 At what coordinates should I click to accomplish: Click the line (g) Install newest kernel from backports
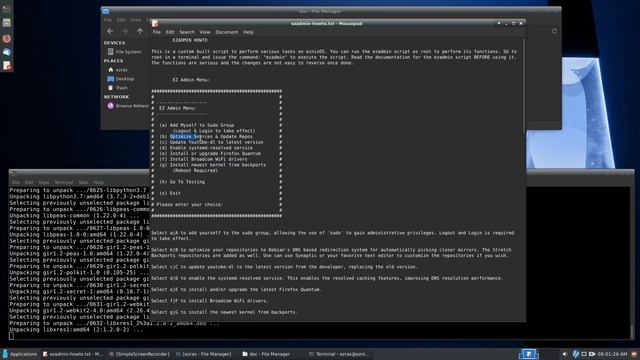coord(213,165)
